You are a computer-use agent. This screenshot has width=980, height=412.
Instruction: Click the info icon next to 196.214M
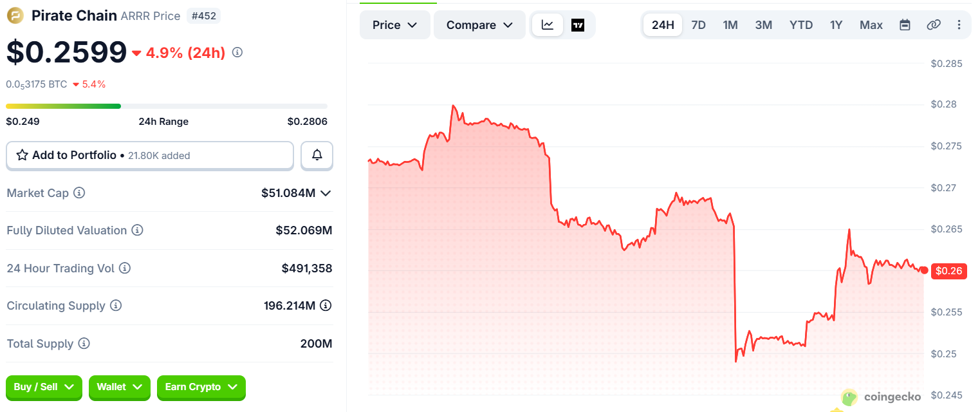click(x=326, y=305)
